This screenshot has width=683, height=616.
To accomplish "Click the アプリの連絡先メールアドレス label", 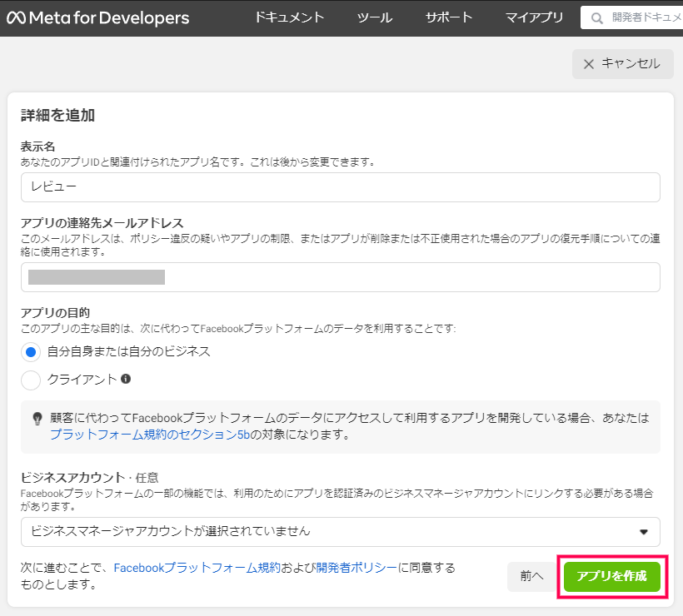I will coord(102,223).
